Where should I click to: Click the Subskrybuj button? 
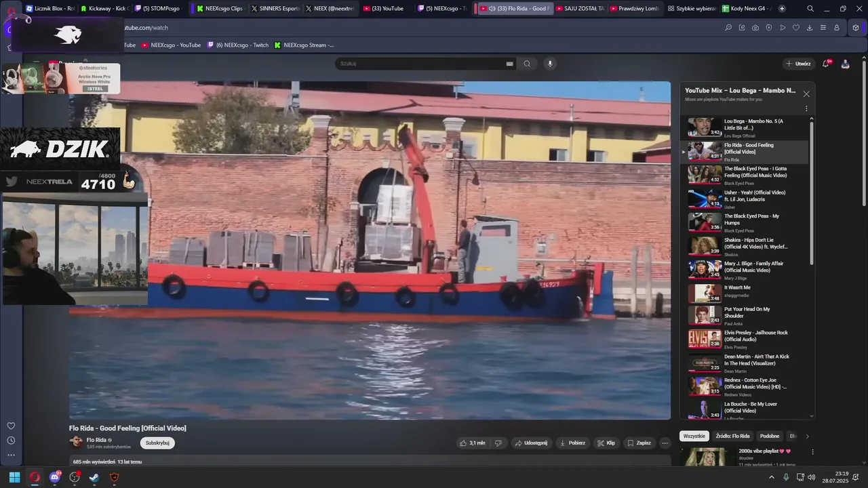[157, 443]
